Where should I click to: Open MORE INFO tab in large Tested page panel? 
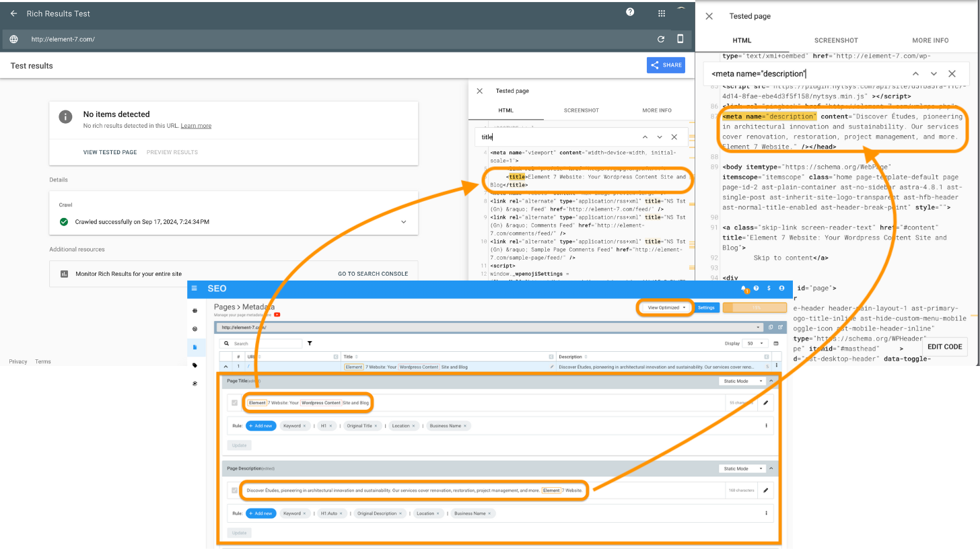[x=930, y=40]
